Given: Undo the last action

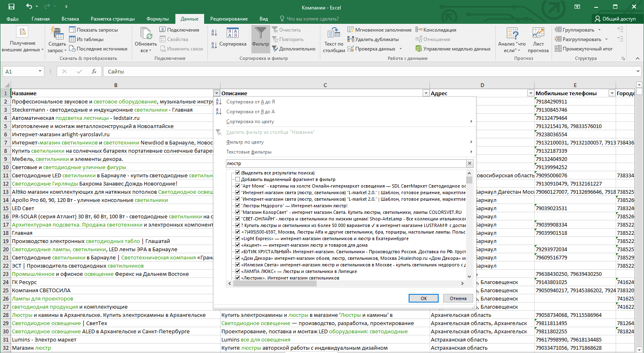Looking at the screenshot, I should point(29,7).
